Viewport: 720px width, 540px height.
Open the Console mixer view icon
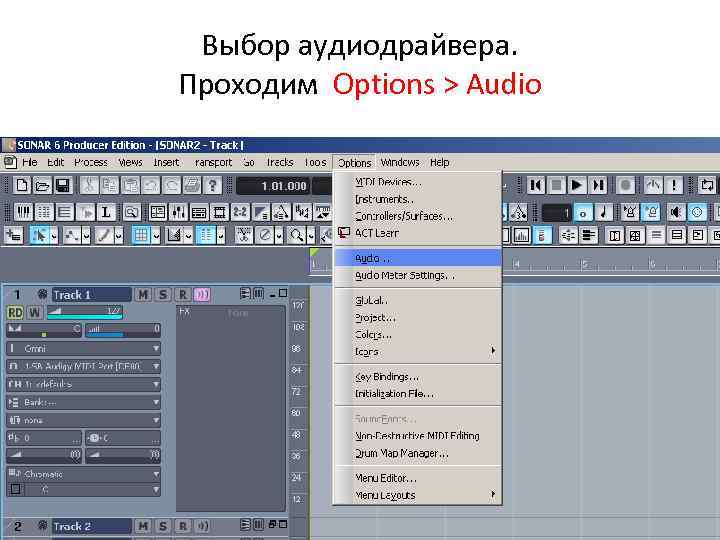(178, 212)
